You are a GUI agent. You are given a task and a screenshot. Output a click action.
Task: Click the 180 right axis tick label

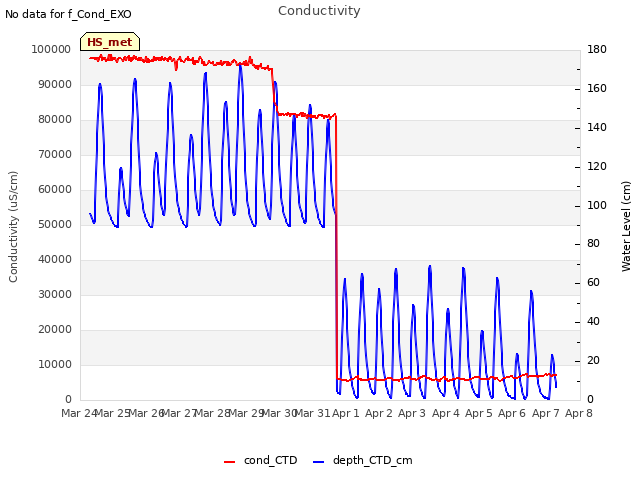tap(597, 50)
